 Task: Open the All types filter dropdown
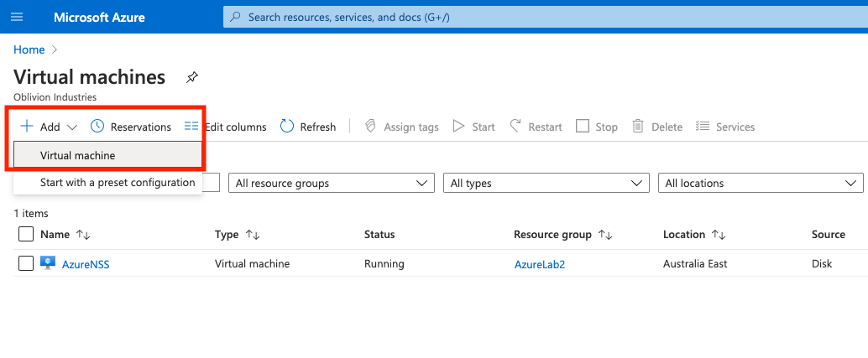coord(546,183)
